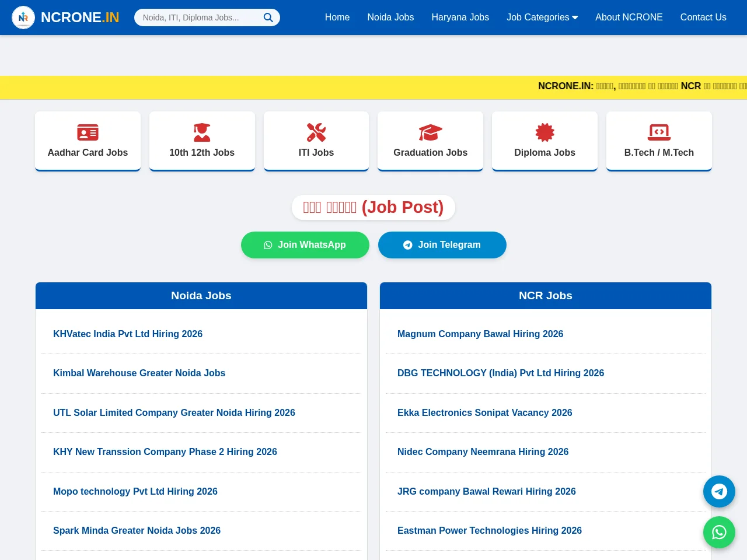
Task: Open ITI Jobs card
Action: 316,141
